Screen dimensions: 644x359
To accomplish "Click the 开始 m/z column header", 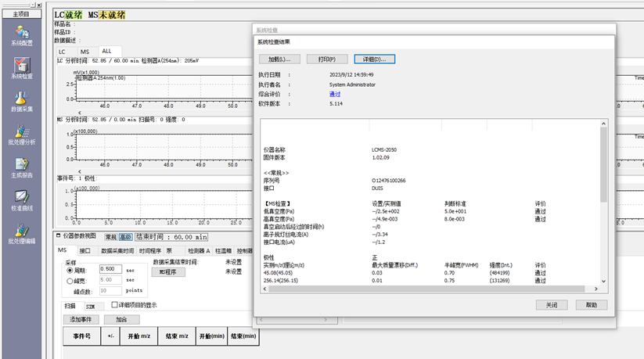I will [139, 336].
